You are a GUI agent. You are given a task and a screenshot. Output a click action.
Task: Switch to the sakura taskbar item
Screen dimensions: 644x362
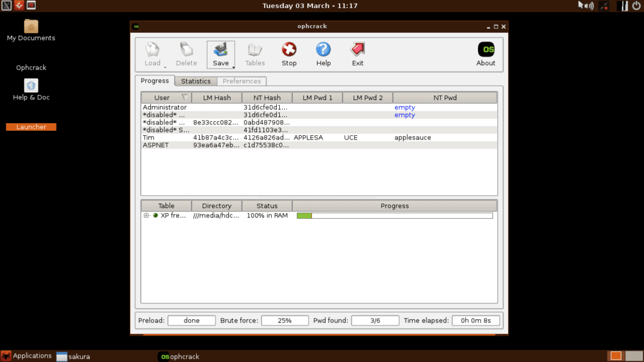tap(74, 356)
